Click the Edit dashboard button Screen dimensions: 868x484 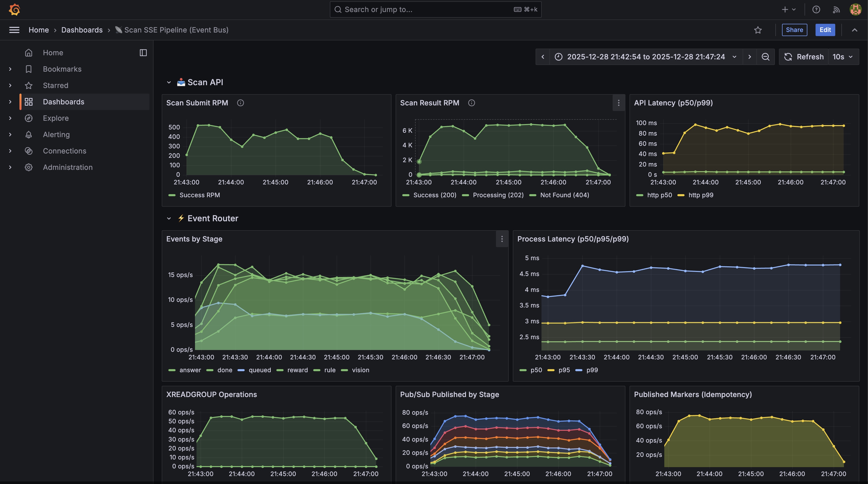(x=825, y=30)
